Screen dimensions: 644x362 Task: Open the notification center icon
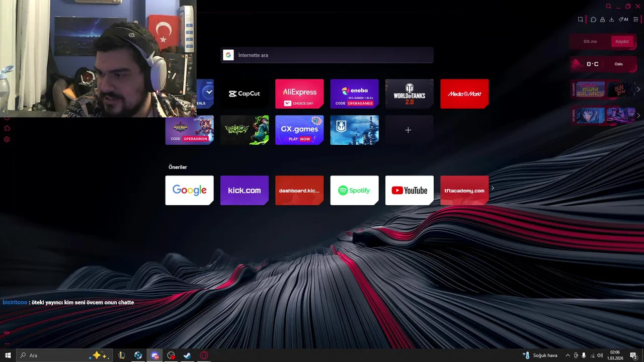tap(633, 355)
